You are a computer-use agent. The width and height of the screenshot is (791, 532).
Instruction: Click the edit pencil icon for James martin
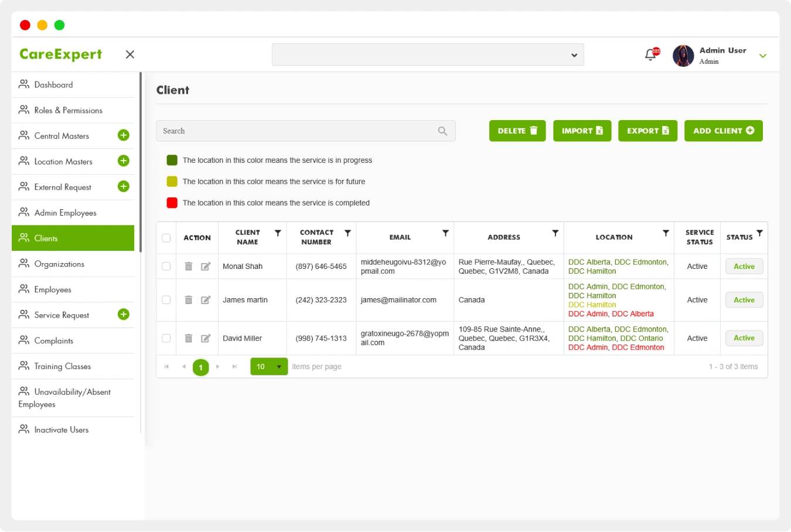coord(205,299)
